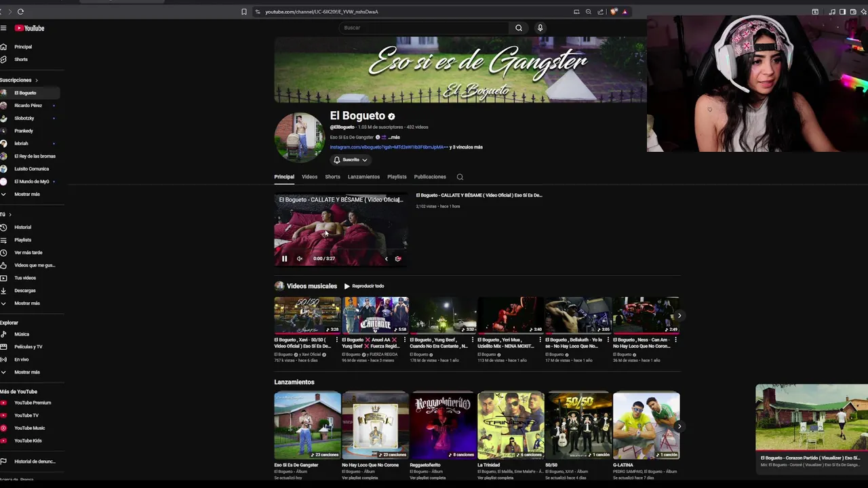Click the Brave shields icon in address bar
This screenshot has width=868, height=488.
614,12
